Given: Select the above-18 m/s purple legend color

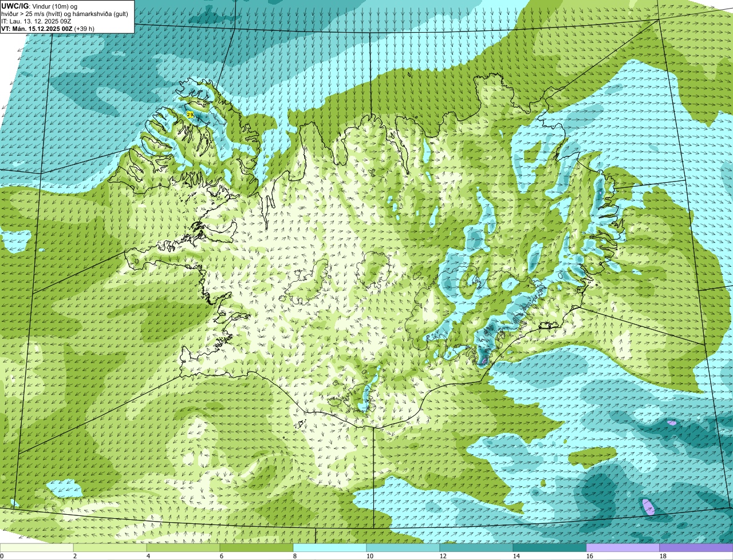Looking at the screenshot, I should tap(696, 548).
